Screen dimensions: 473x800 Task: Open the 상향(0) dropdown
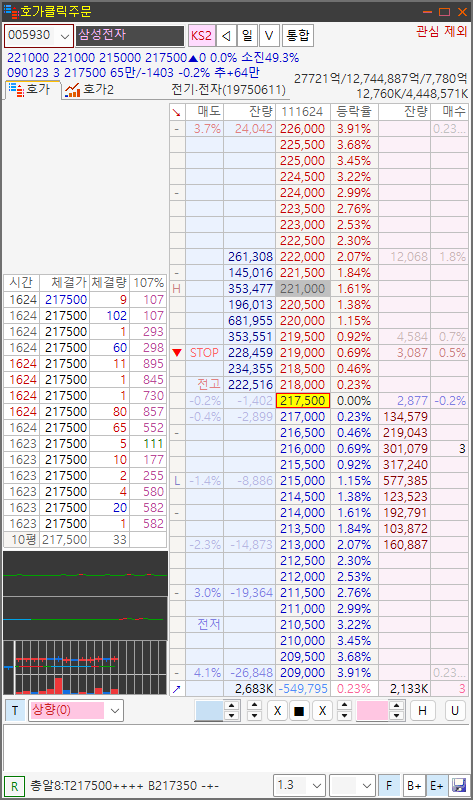pos(115,711)
